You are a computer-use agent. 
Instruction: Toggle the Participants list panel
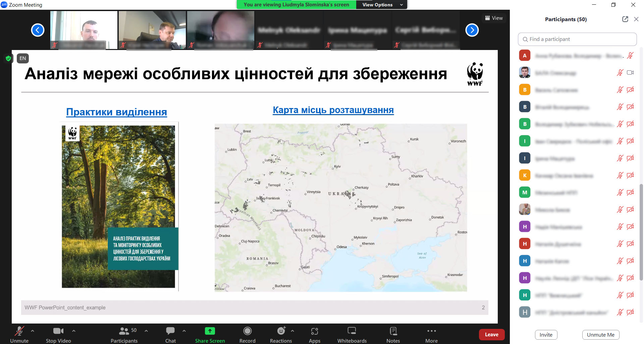[x=124, y=334]
